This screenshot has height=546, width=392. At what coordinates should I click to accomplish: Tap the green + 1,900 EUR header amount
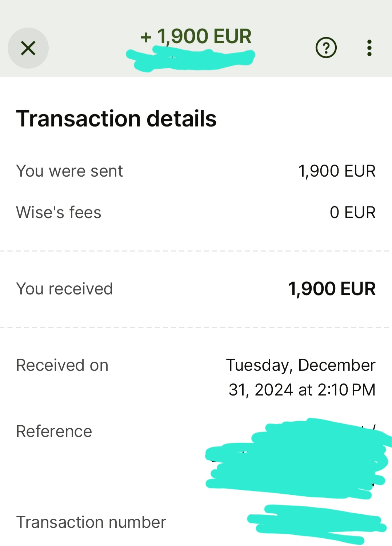point(196,36)
